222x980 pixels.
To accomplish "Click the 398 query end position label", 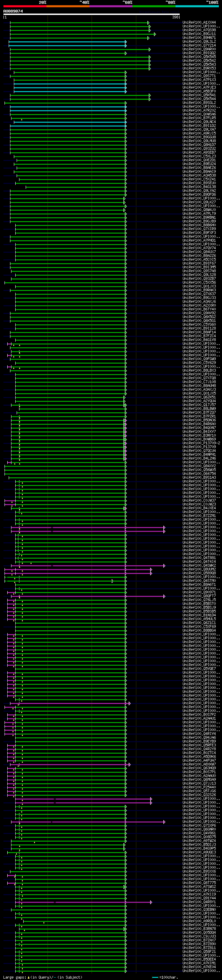I will pos(175,17).
